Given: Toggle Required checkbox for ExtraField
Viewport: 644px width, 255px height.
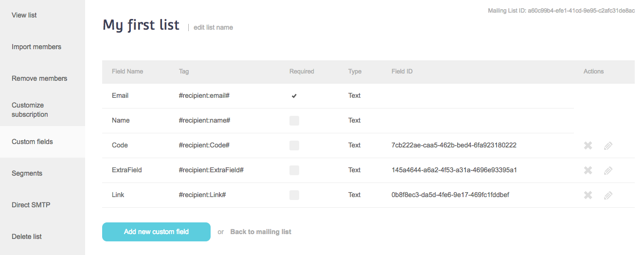Looking at the screenshot, I should click(294, 170).
